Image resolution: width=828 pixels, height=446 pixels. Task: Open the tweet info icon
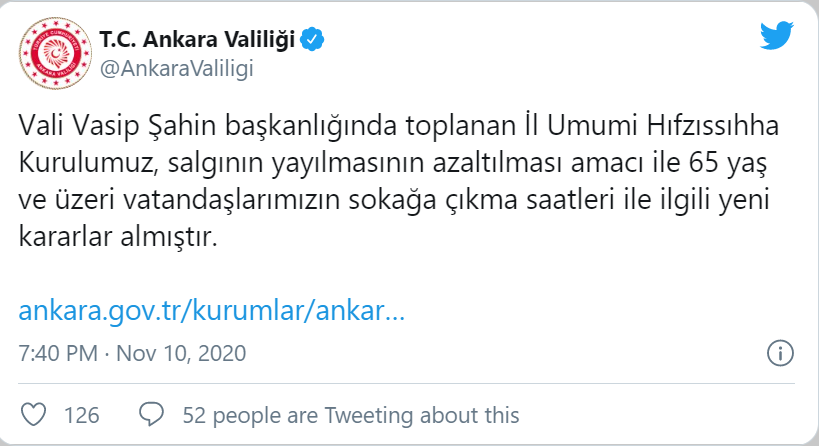(780, 354)
